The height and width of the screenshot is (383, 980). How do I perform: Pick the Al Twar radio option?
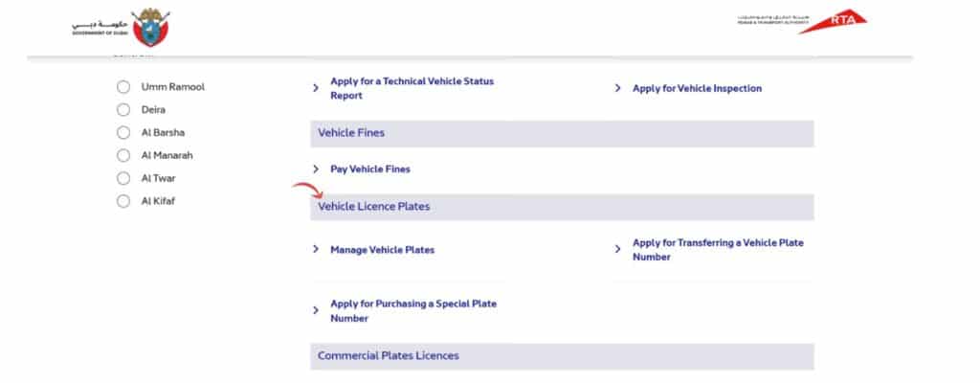click(x=123, y=178)
